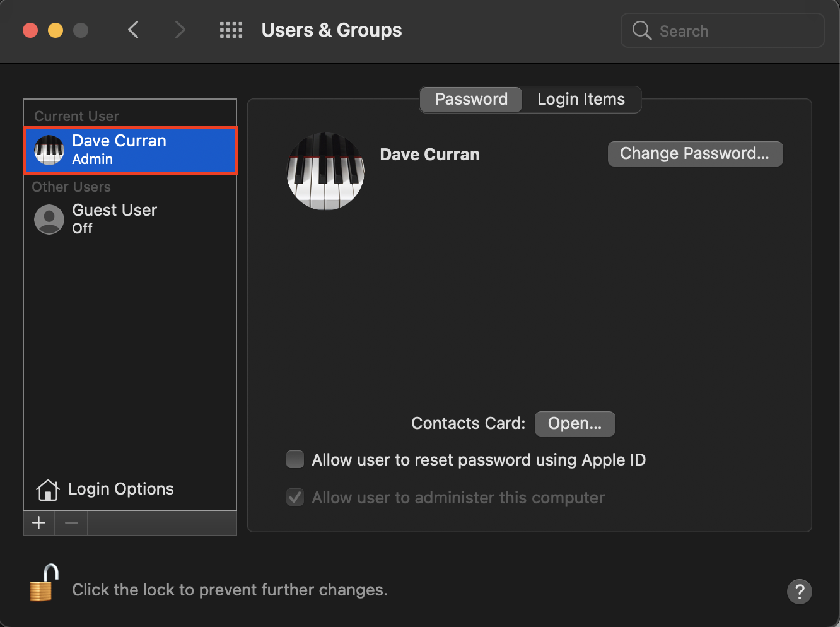Show all preferences grid icon

tap(231, 30)
